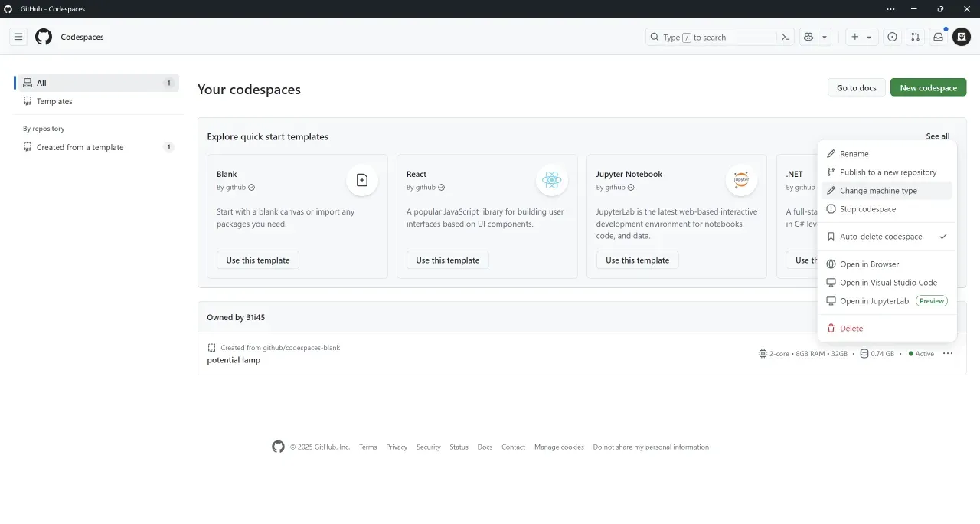Open Pull requests icon in header

click(x=915, y=37)
